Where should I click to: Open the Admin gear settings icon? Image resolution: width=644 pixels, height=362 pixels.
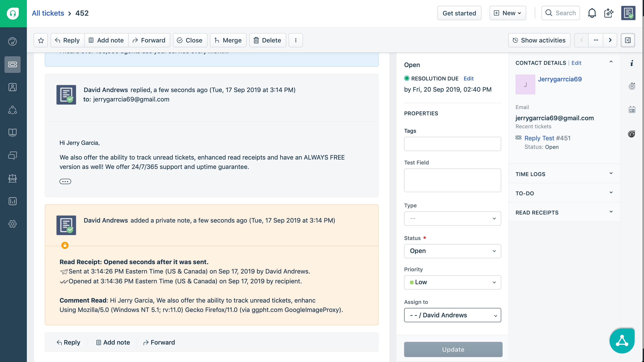(x=13, y=224)
